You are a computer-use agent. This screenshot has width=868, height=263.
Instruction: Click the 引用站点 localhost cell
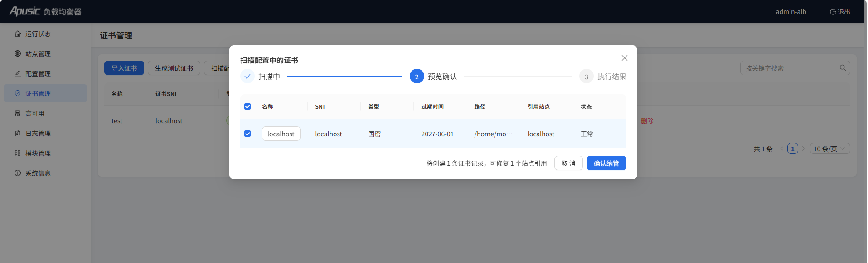pyautogui.click(x=541, y=134)
